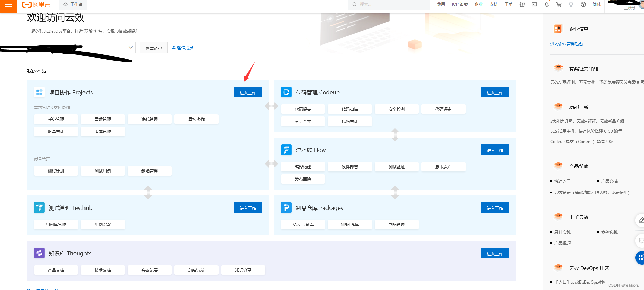The image size is (644, 290).
Task: Click the 进入企业管理后台 link
Action: [567, 44]
